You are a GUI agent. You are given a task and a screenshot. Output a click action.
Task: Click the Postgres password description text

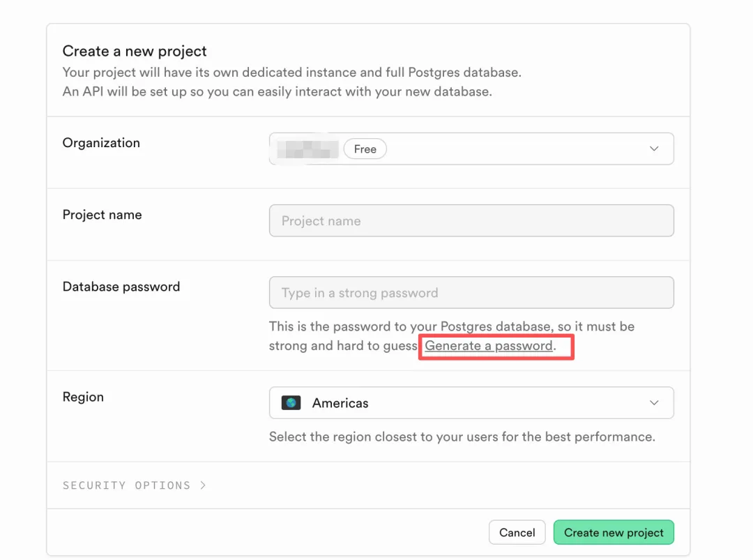451,327
